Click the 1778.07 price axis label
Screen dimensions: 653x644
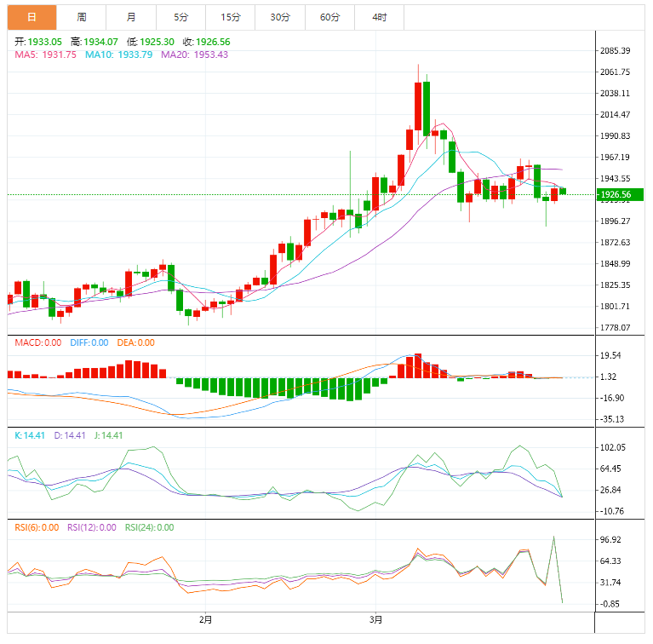click(x=615, y=327)
